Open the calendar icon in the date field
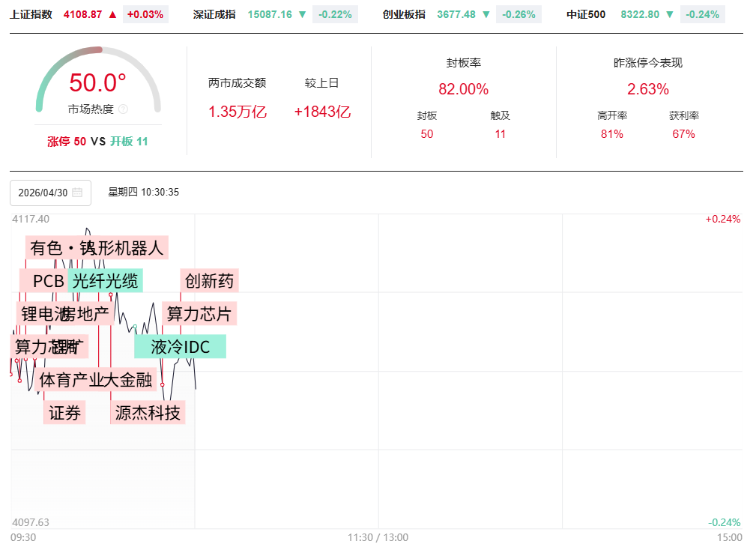 (77, 193)
